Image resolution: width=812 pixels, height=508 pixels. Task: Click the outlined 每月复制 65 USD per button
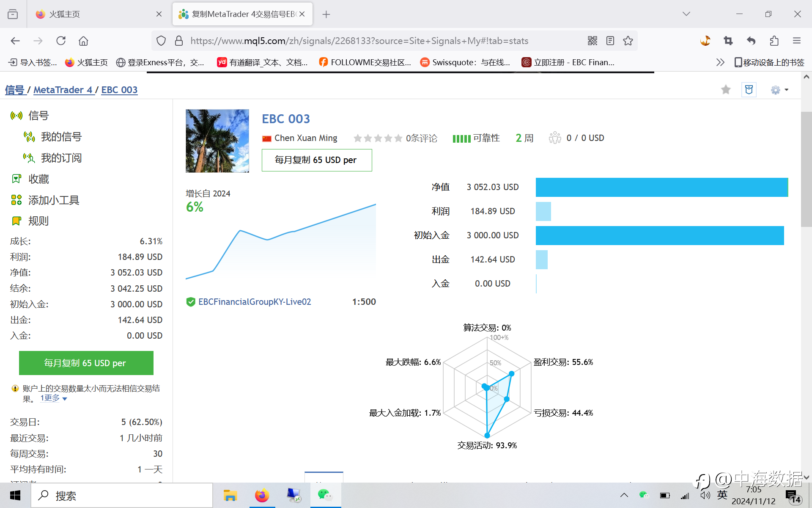(x=317, y=160)
